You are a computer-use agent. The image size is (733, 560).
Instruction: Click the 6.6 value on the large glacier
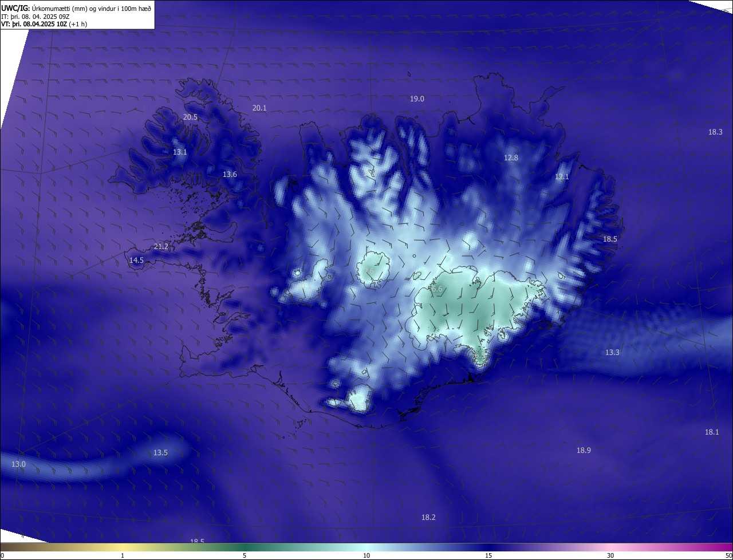coord(437,289)
